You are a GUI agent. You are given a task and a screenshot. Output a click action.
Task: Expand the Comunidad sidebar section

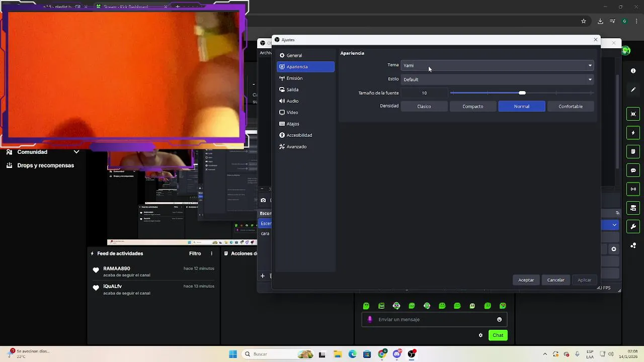43,152
